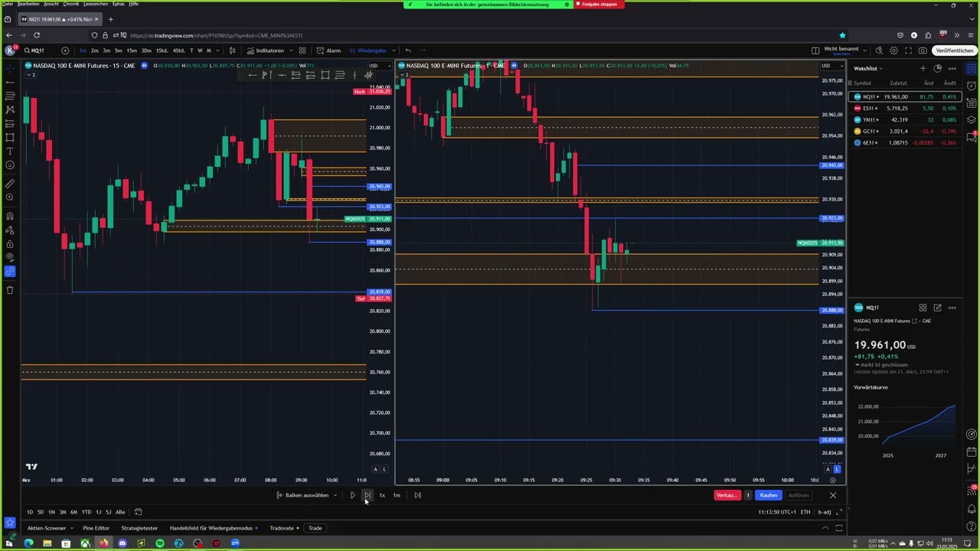Image resolution: width=980 pixels, height=551 pixels.
Task: Select YM1! in the Watchlist
Action: pos(906,119)
